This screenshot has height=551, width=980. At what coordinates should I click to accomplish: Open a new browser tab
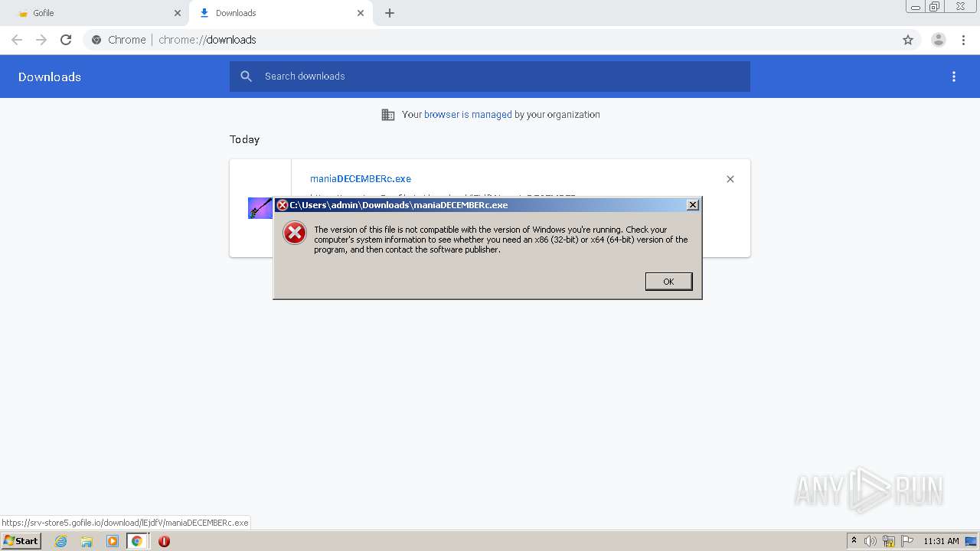(x=390, y=13)
